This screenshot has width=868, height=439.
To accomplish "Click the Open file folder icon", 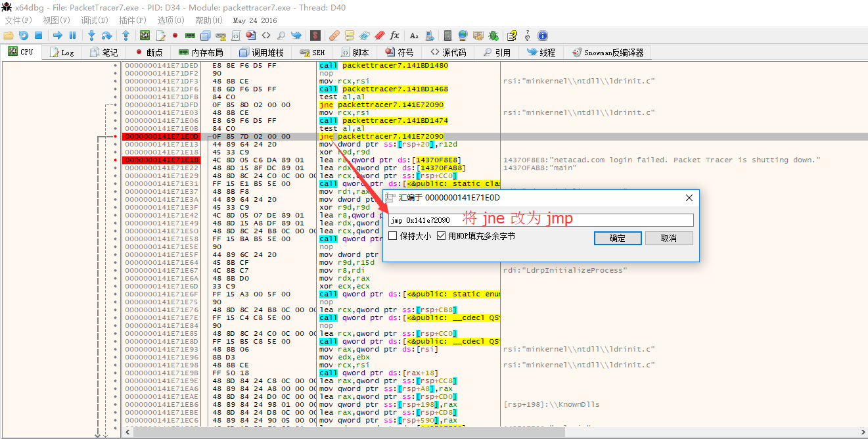I will (x=9, y=35).
